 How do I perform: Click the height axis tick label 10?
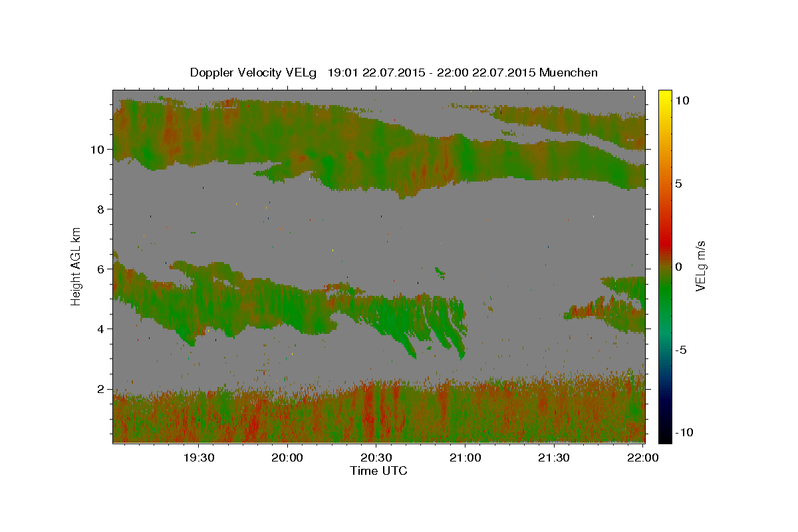(x=99, y=150)
